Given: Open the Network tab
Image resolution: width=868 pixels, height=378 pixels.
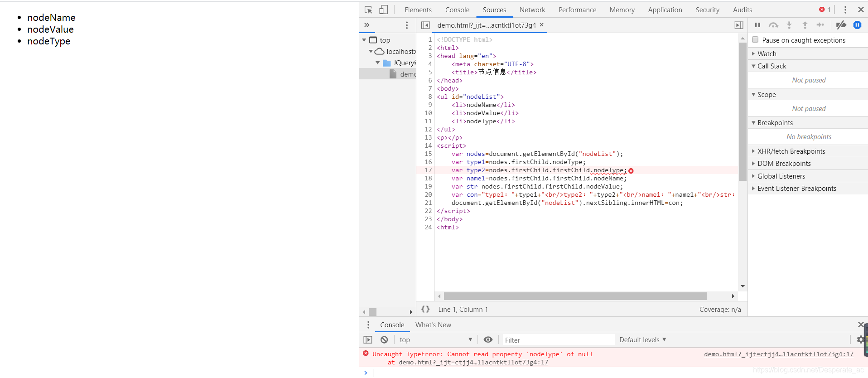Looking at the screenshot, I should pos(532,10).
